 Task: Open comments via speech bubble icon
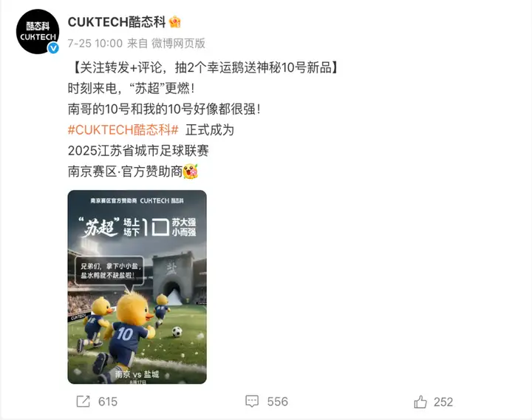tap(252, 402)
